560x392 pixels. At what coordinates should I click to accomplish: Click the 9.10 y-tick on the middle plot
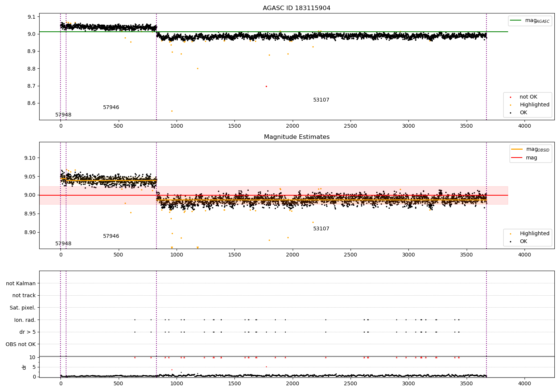pyautogui.click(x=30, y=158)
